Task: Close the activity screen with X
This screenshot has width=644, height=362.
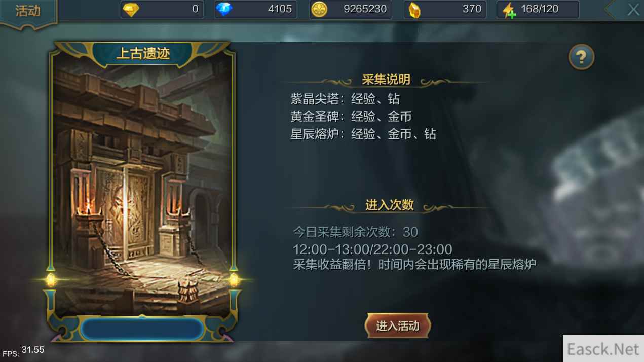Action: 633,10
